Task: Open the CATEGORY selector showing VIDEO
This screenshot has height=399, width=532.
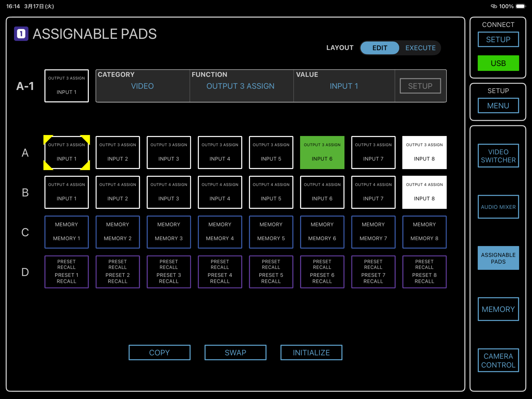Action: [x=143, y=86]
